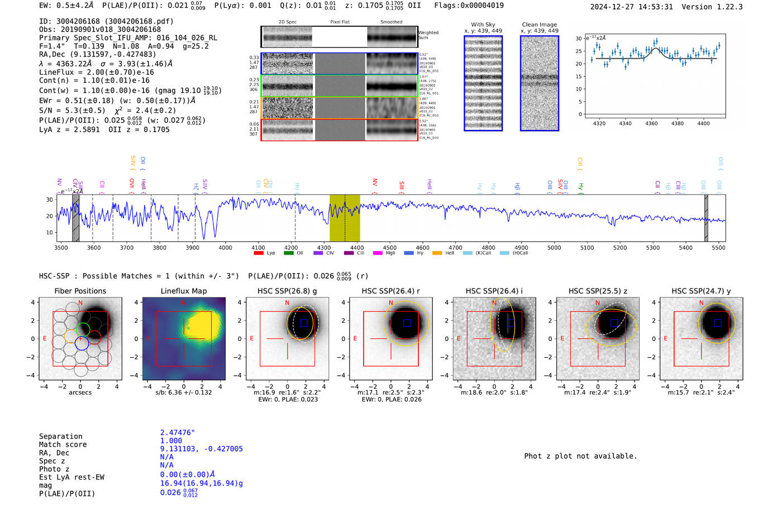Click the deep absorption dip in the spectrum

(x=204, y=229)
